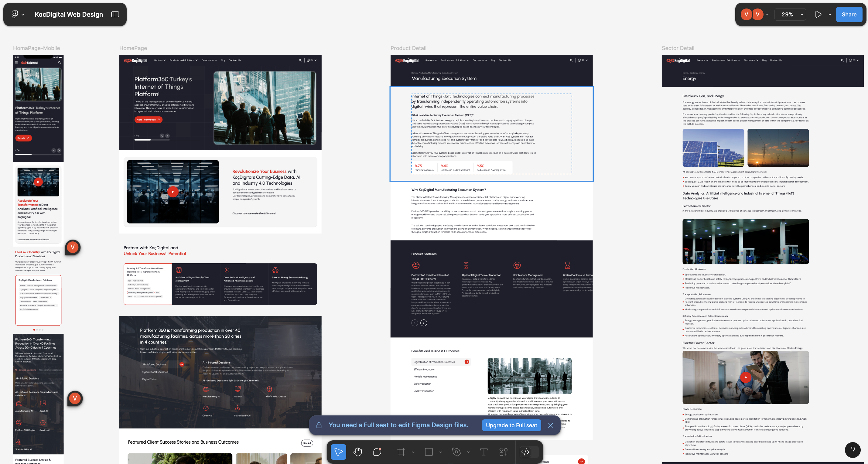Click Contact Us in HomePage header
The image size is (868, 464).
point(234,60)
